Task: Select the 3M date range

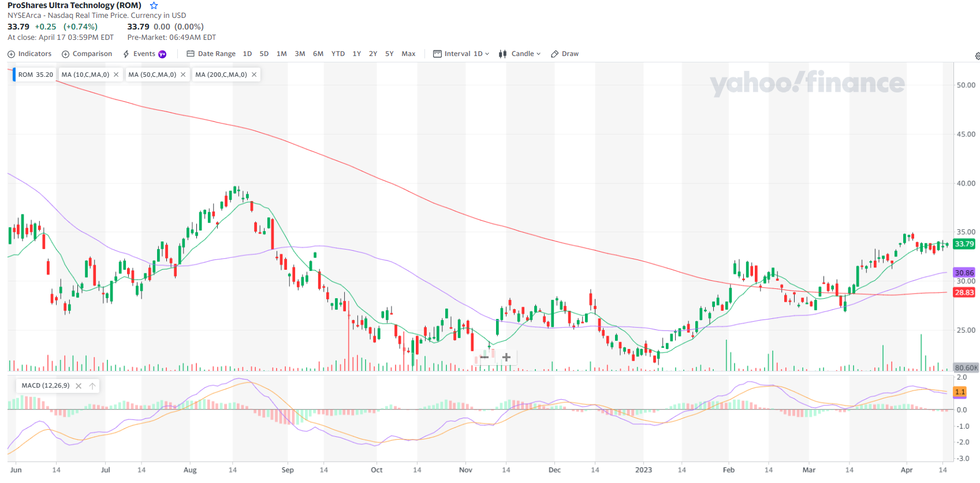Action: pos(300,54)
